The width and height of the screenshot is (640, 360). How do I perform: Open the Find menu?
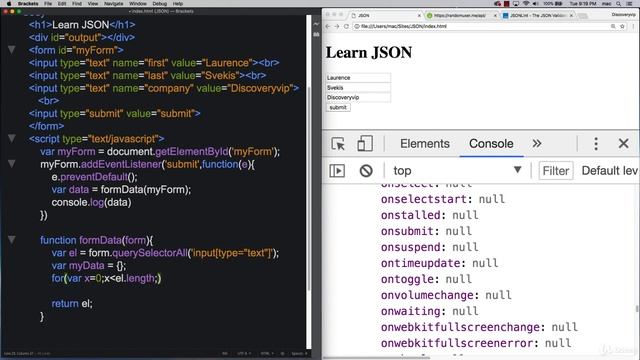point(77,4)
